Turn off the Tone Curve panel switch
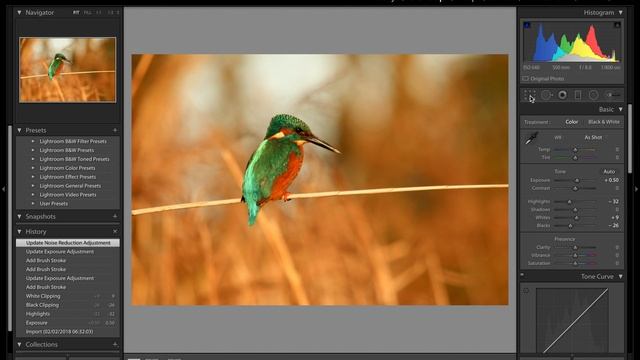 tap(522, 275)
